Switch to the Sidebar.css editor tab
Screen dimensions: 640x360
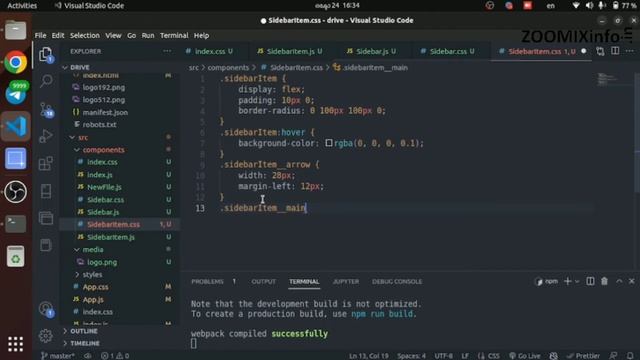447,51
